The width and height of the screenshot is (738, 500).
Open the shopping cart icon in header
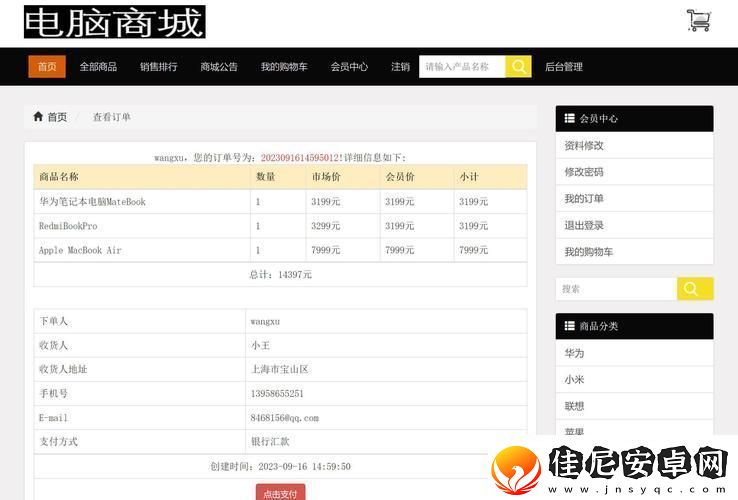coord(698,21)
